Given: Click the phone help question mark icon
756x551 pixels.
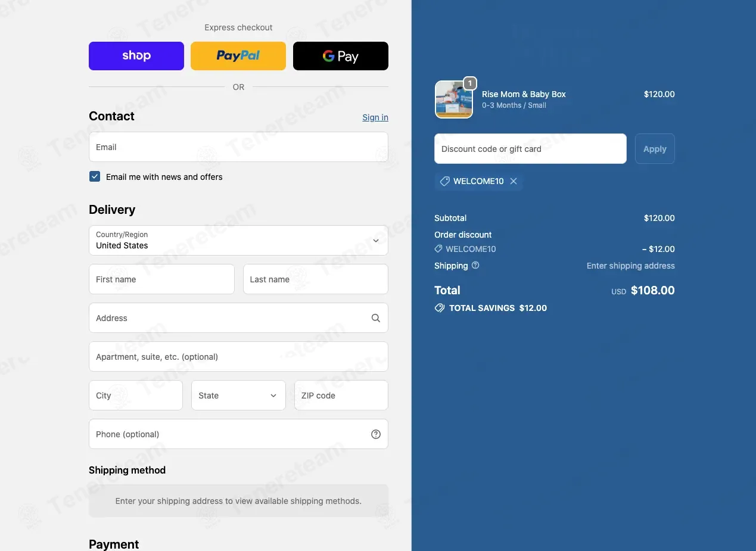Looking at the screenshot, I should coord(375,434).
